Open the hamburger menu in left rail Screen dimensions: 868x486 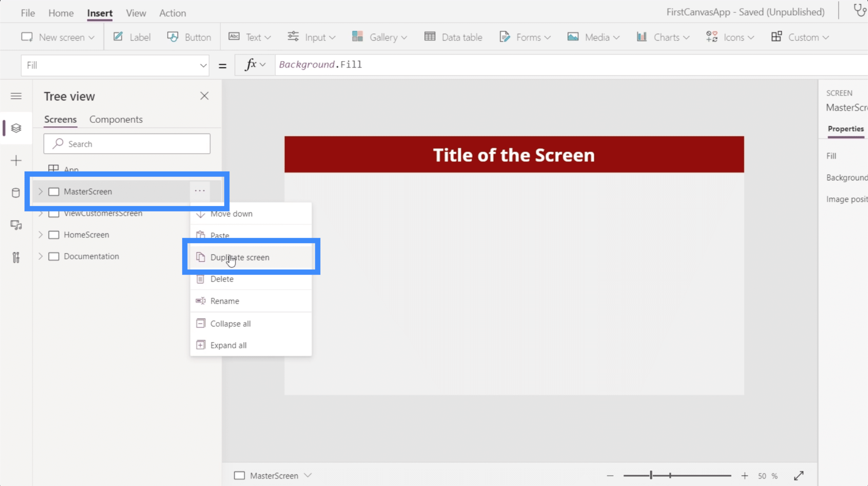[16, 96]
